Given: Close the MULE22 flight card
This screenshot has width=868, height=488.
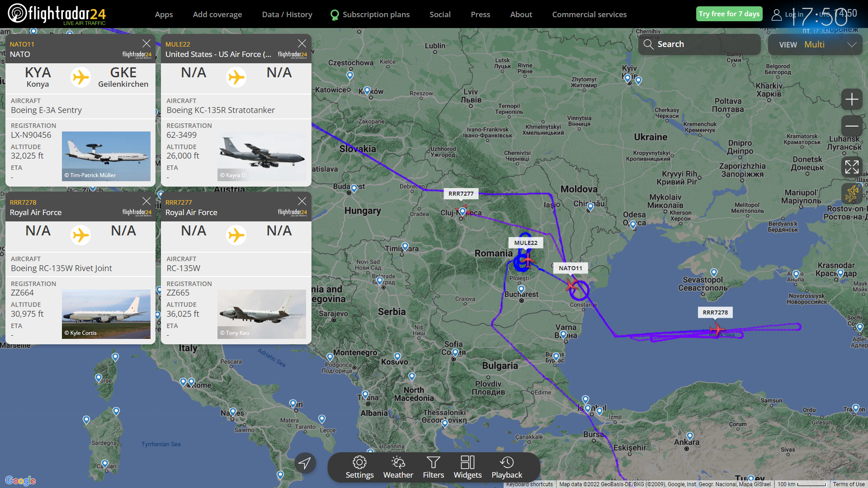Looking at the screenshot, I should tap(302, 43).
